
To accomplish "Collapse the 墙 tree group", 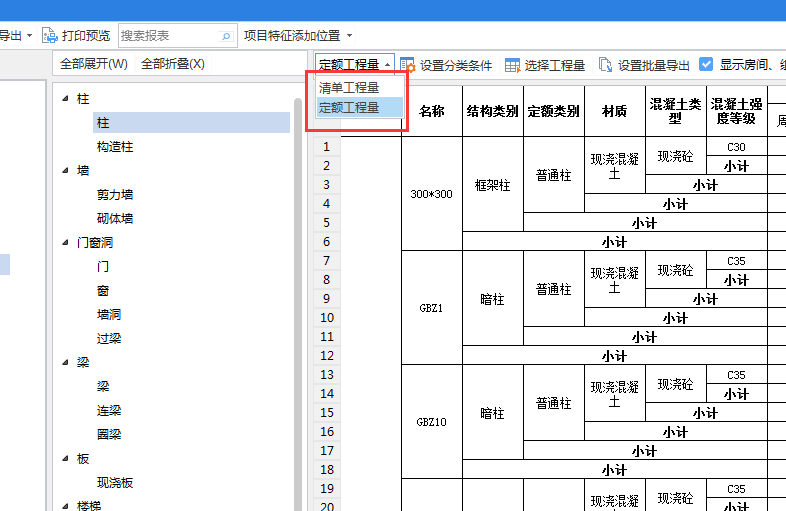I will [x=65, y=171].
